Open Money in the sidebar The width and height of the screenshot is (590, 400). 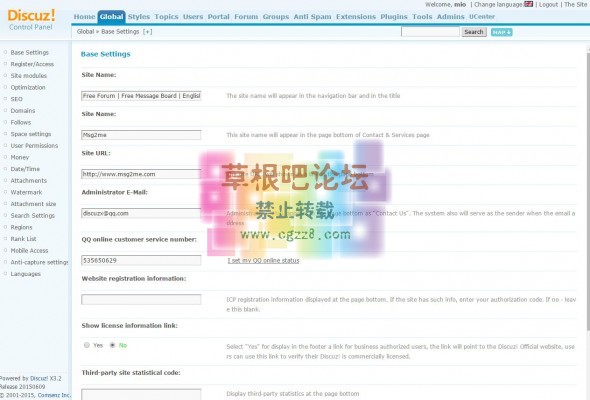point(20,157)
